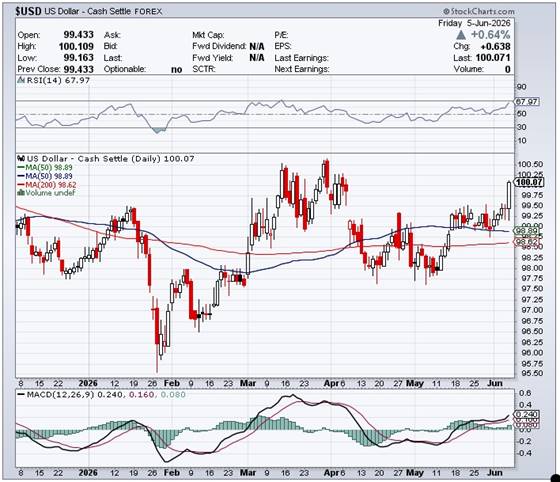560x482 pixels.
Task: Click the 0.160 MACD signal value in legend
Action: (141, 395)
